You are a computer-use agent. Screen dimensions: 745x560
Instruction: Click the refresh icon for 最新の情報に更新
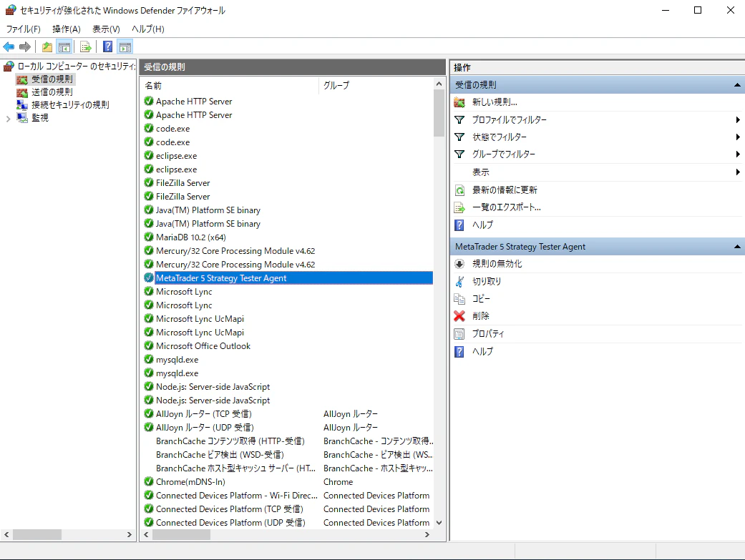tap(459, 190)
